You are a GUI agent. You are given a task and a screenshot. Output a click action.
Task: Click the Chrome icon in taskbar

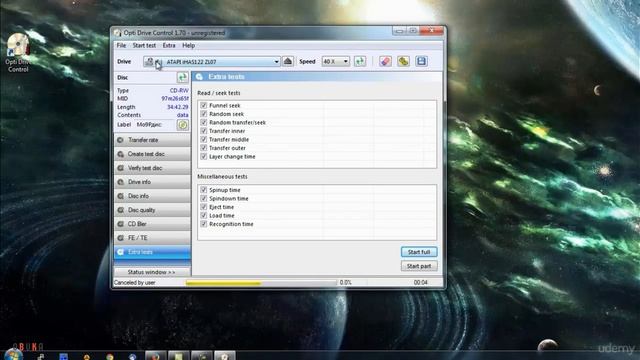[109, 356]
